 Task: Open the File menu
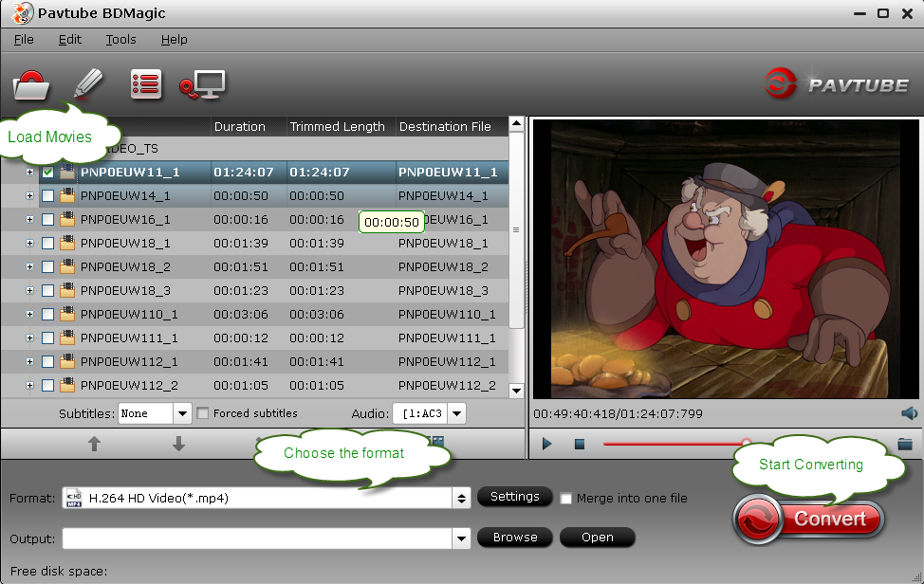point(24,40)
